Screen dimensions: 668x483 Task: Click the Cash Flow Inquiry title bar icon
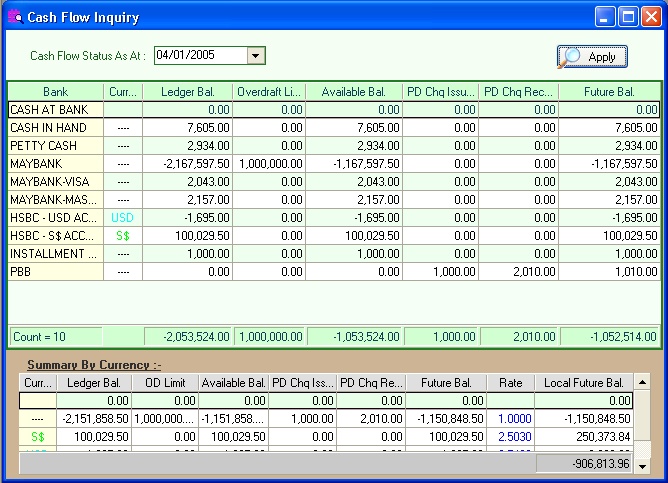tap(15, 17)
